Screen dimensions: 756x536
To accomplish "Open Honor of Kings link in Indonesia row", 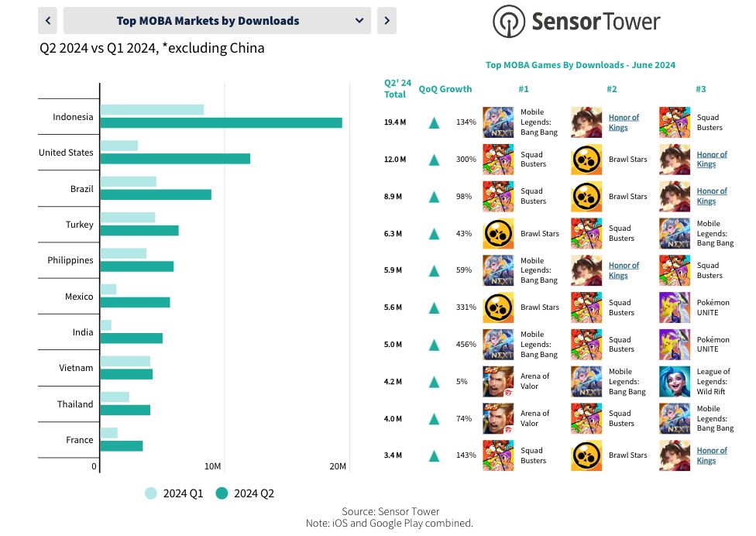I will pyautogui.click(x=624, y=122).
